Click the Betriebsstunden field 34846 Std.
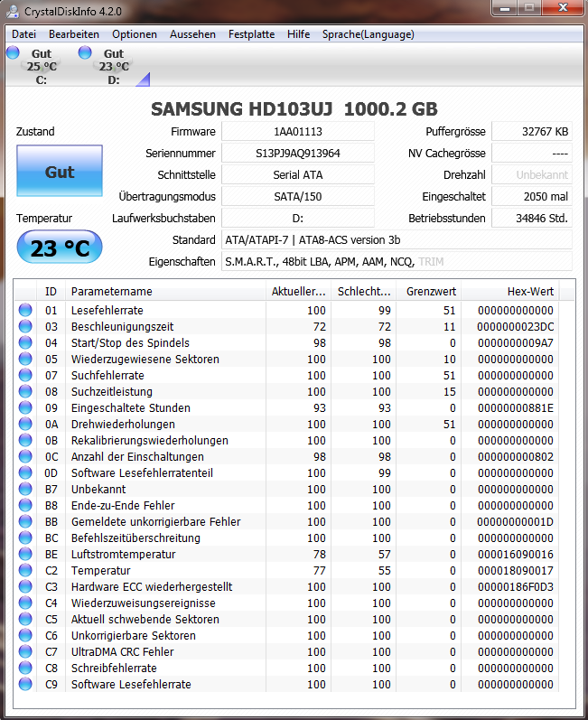The image size is (588, 720). 532,218
